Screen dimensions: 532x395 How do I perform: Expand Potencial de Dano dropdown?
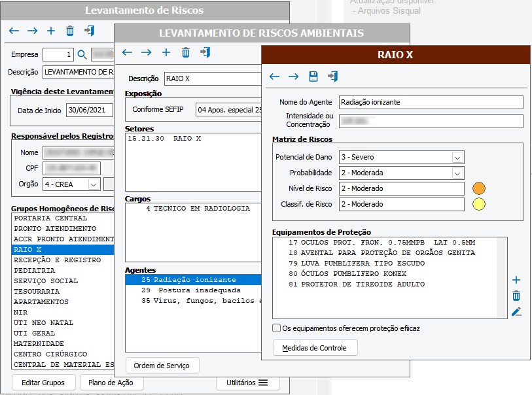(x=457, y=158)
